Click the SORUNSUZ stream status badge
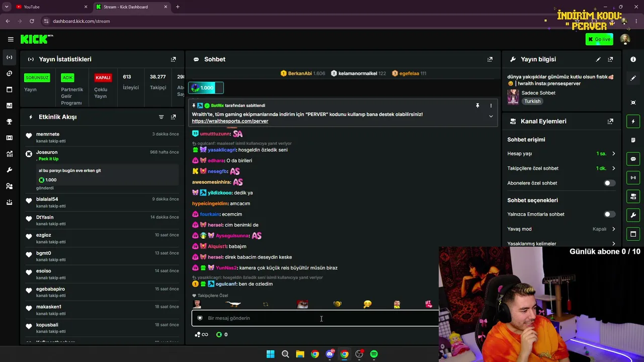Image resolution: width=644 pixels, height=362 pixels. [37, 77]
